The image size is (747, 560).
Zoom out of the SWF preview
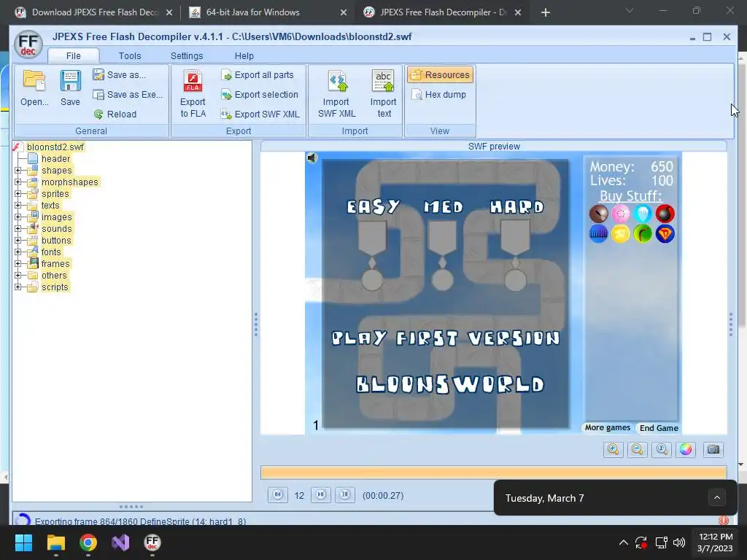(638, 449)
